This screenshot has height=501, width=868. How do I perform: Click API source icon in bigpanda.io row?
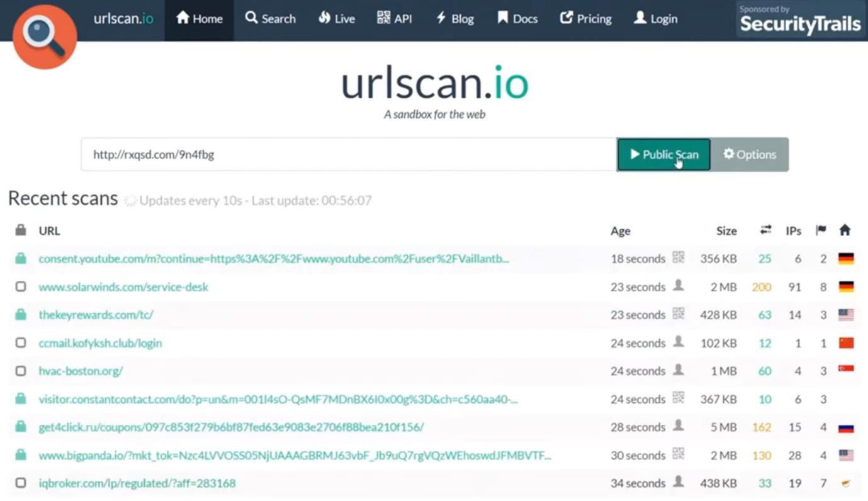678,454
